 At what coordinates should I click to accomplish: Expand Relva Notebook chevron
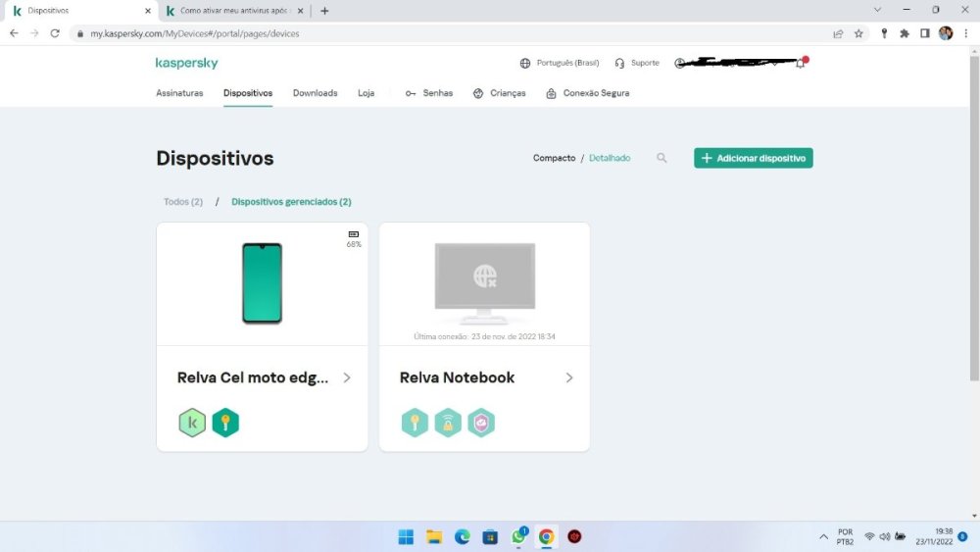click(x=569, y=377)
